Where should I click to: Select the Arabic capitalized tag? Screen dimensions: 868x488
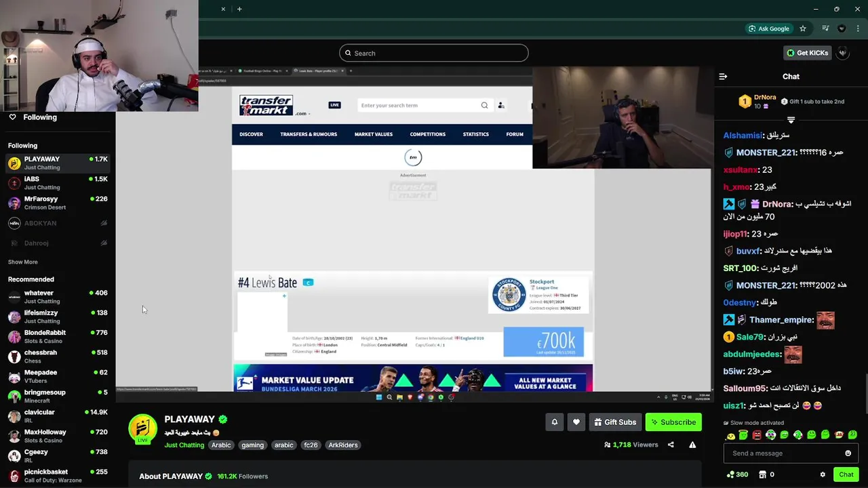click(221, 445)
